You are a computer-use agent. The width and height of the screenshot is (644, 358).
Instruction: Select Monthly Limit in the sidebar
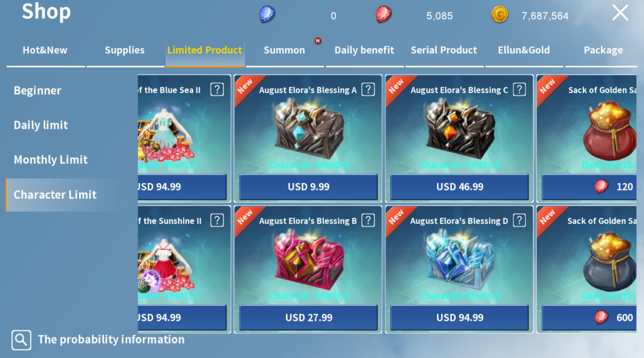pyautogui.click(x=51, y=160)
